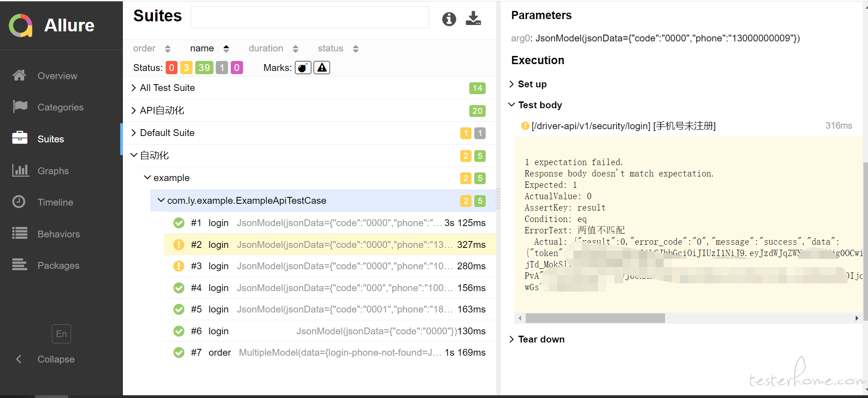
Task: Open Timeline via clock icon
Action: 19,202
